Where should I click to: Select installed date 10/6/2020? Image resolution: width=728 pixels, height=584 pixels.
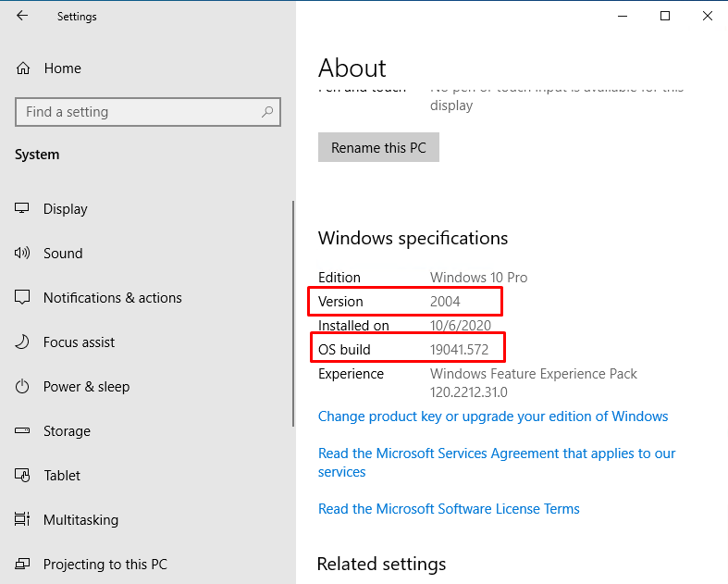461,325
